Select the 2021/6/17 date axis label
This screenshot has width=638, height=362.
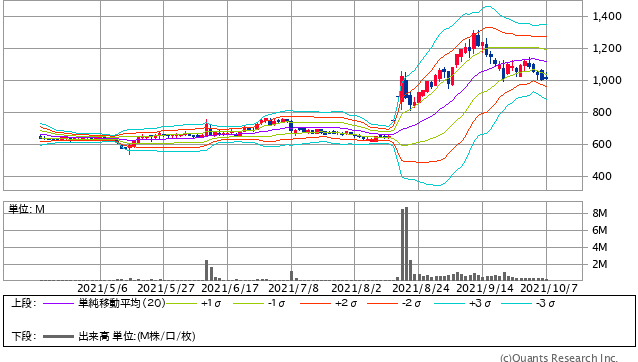(x=230, y=288)
